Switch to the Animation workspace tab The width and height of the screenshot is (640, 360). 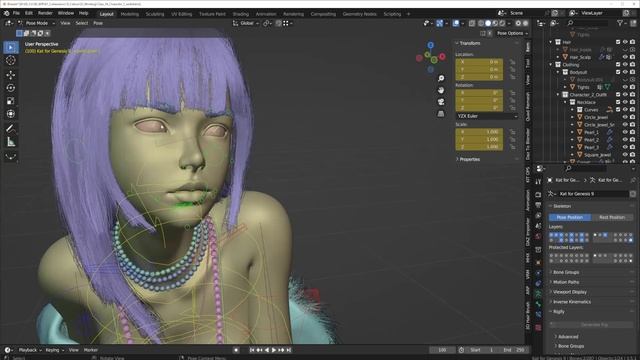click(x=266, y=14)
